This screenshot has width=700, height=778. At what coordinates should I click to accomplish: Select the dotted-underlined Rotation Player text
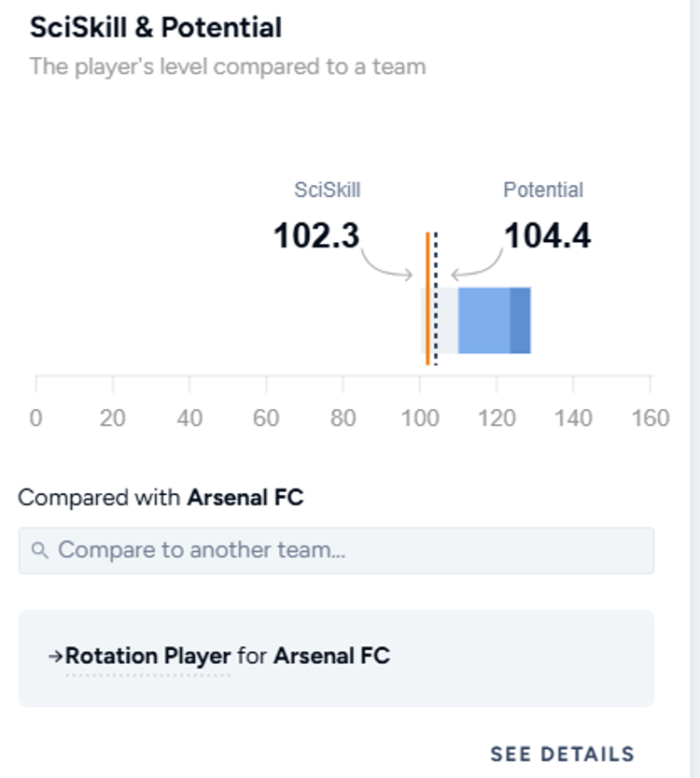(x=145, y=656)
